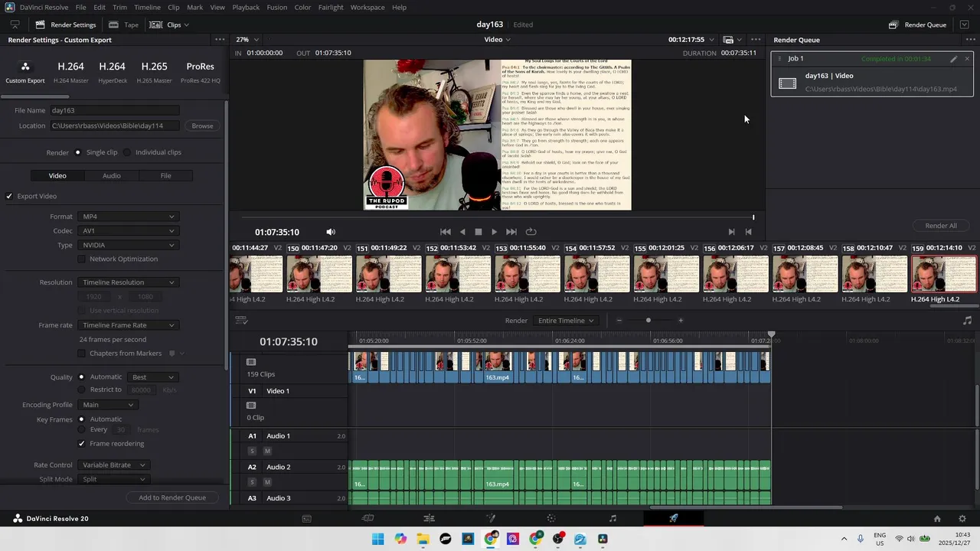This screenshot has width=980, height=551.
Task: Open the Edit page icon
Action: tap(429, 519)
